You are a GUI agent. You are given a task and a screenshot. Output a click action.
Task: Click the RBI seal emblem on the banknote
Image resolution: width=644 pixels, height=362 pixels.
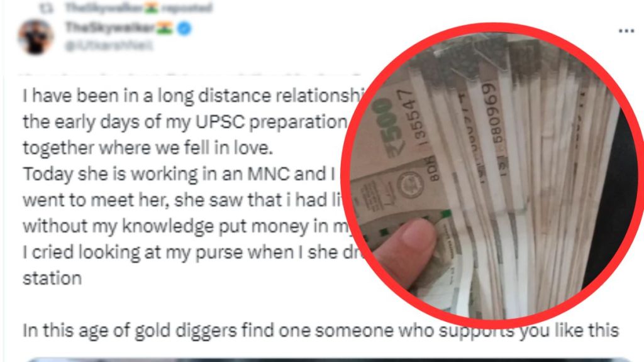(410, 183)
